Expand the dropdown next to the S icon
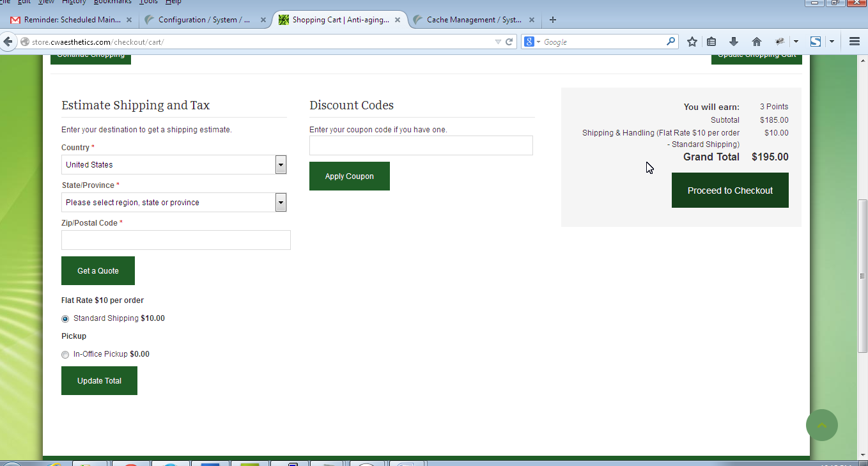Image resolution: width=868 pixels, height=466 pixels. [x=832, y=42]
